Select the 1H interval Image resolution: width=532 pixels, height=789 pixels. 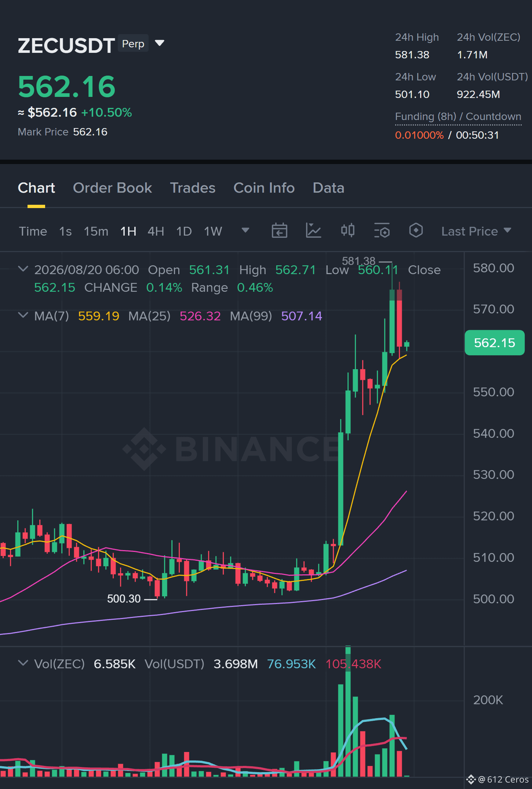point(128,231)
